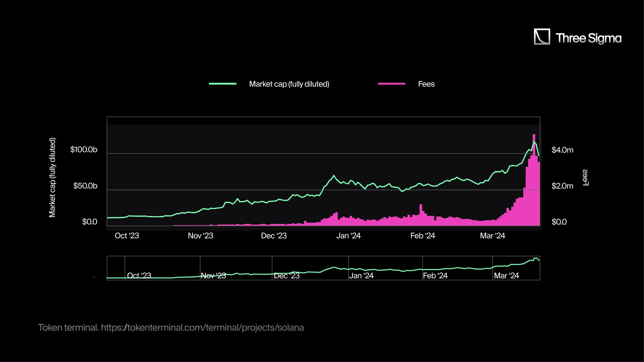Click the $4.0m right axis label
Image resolution: width=644 pixels, height=362 pixels.
point(562,150)
